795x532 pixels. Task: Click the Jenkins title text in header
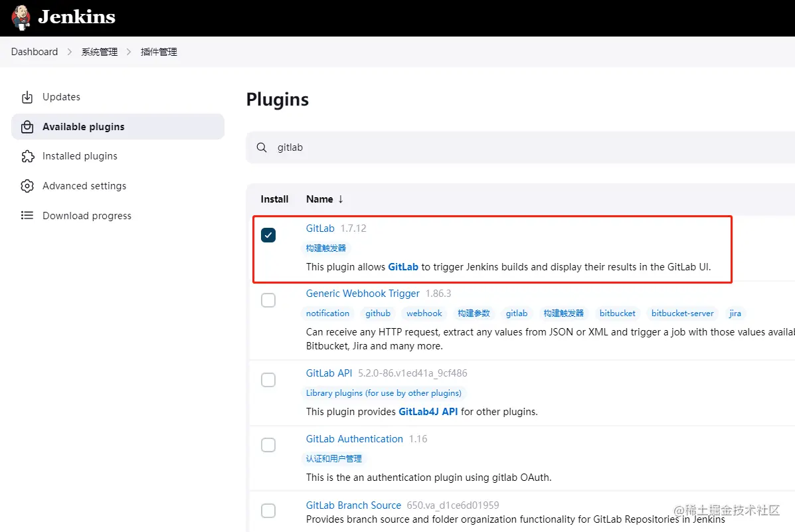(76, 17)
